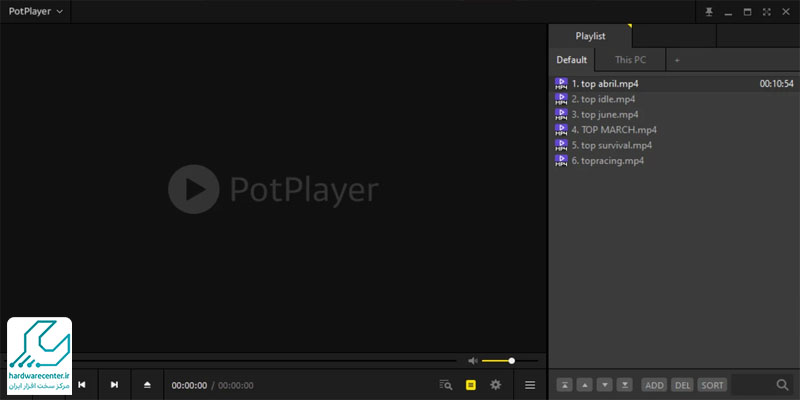
Task: Open the This PC tab
Action: pos(630,60)
